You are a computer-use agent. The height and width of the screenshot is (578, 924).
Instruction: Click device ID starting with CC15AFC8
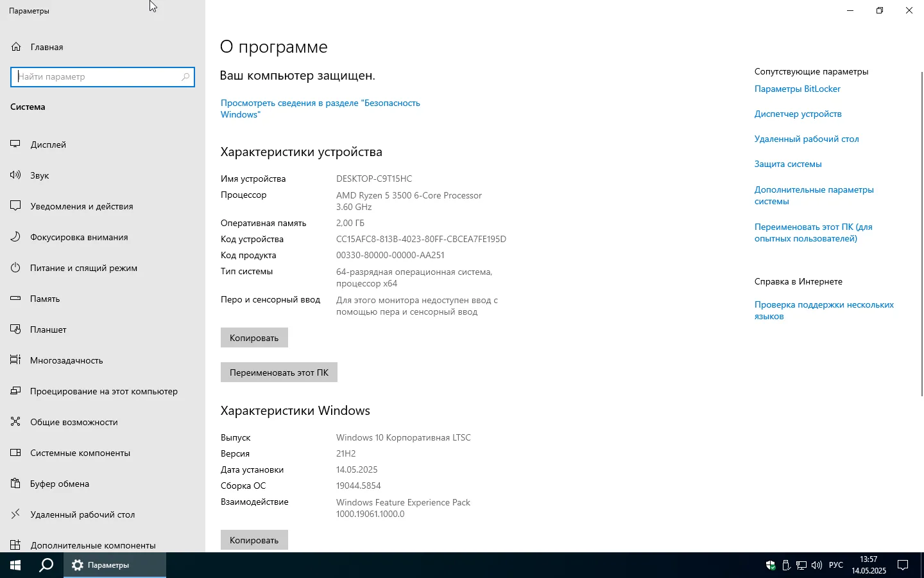point(421,239)
